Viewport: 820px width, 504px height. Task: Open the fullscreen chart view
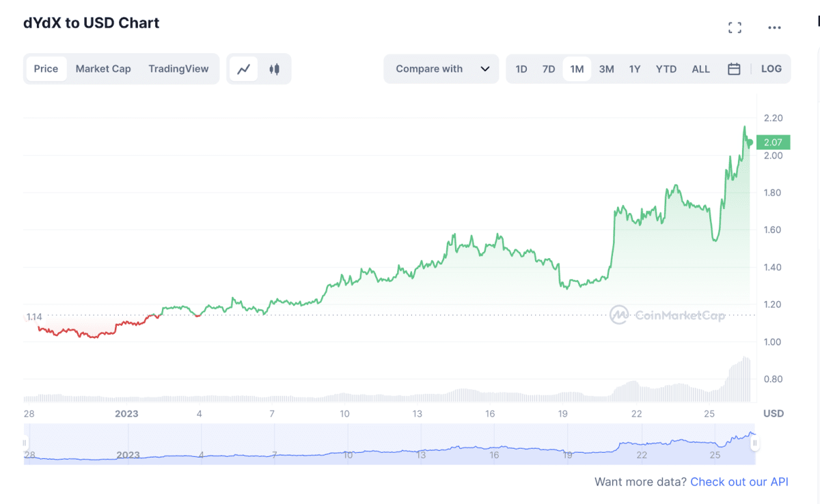[x=735, y=27]
